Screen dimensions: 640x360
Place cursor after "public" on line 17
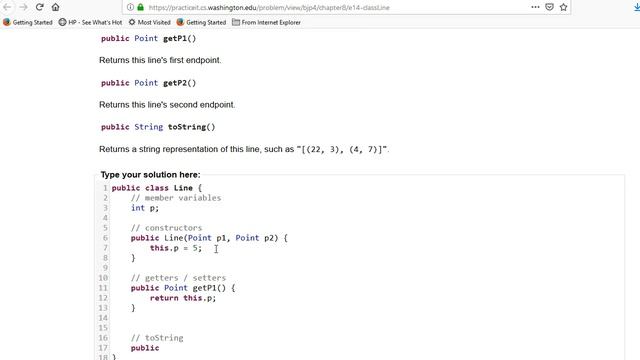(x=160, y=348)
